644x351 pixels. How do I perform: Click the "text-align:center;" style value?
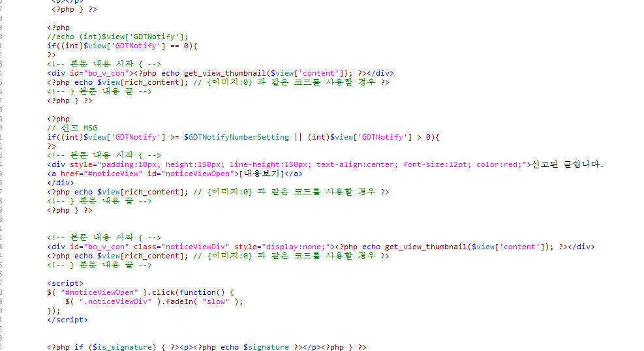tap(357, 164)
